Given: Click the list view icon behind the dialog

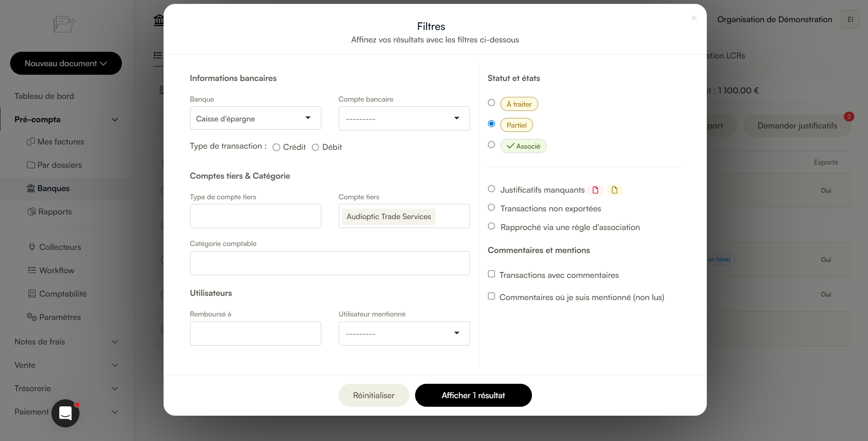Looking at the screenshot, I should point(158,55).
